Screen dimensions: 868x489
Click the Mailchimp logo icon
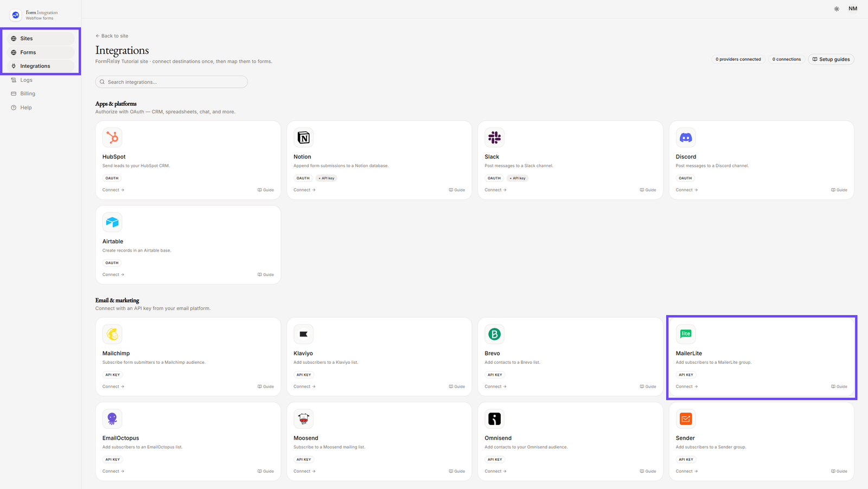point(112,334)
